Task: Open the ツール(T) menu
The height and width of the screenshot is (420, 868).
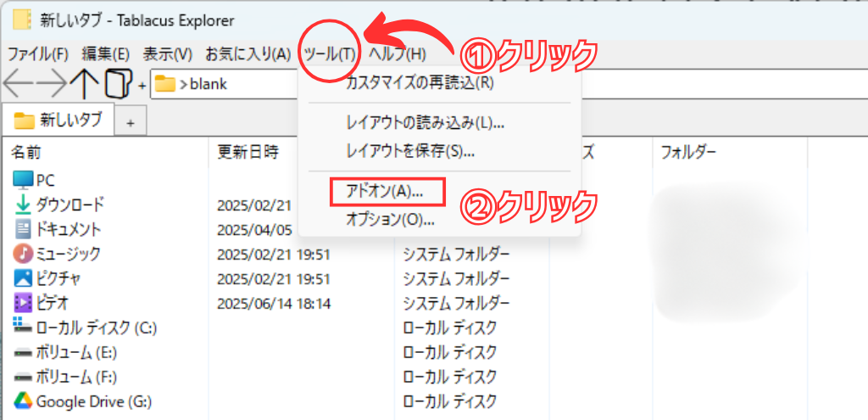Action: [330, 54]
